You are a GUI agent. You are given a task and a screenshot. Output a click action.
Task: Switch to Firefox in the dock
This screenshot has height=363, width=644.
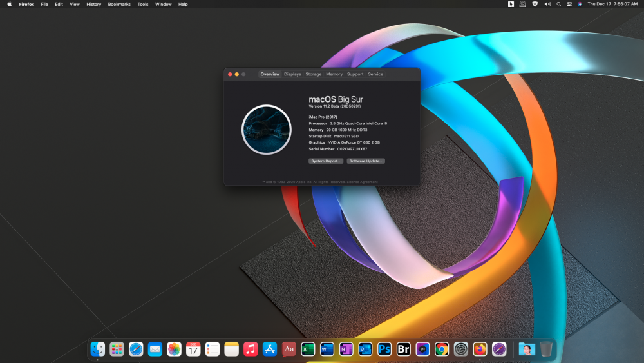(480, 349)
